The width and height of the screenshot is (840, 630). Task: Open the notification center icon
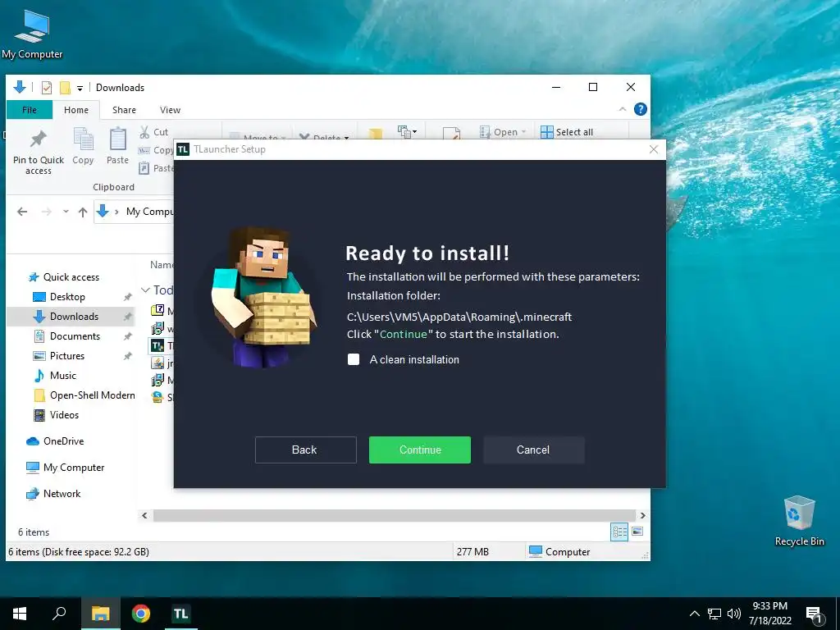815,615
